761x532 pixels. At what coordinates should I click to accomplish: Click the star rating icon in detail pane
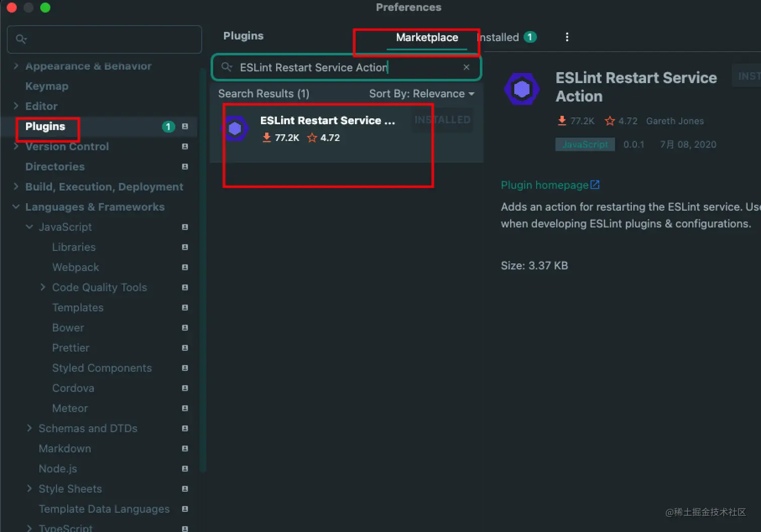[610, 121]
